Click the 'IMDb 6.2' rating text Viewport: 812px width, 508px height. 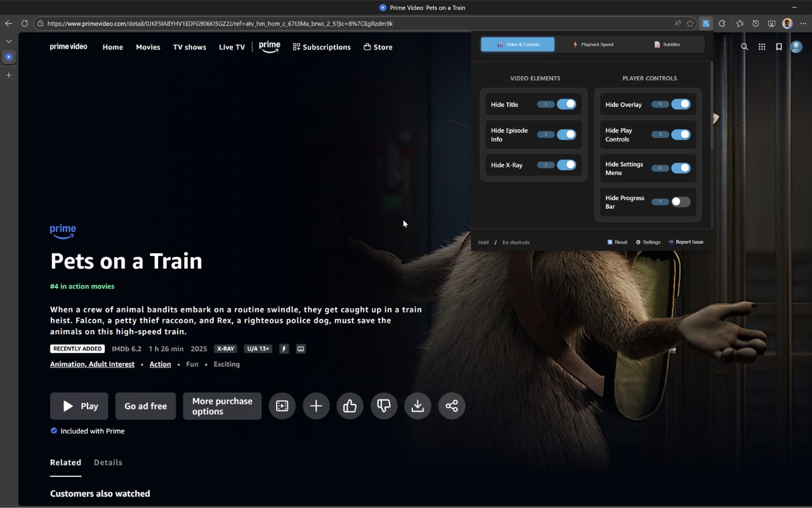coord(127,349)
